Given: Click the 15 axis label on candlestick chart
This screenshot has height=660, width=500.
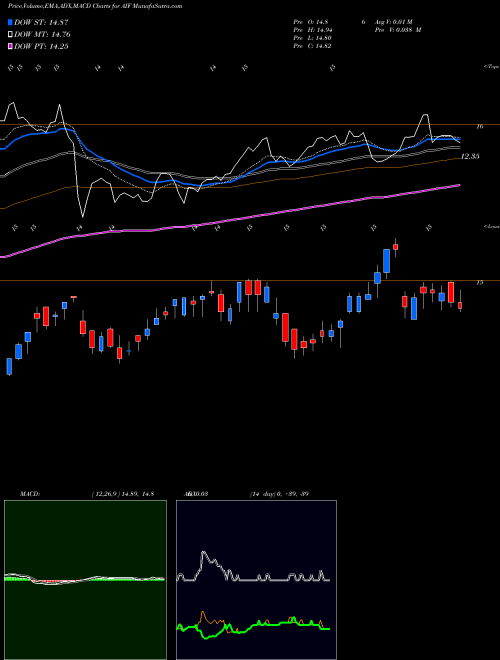Looking at the screenshot, I should [480, 283].
